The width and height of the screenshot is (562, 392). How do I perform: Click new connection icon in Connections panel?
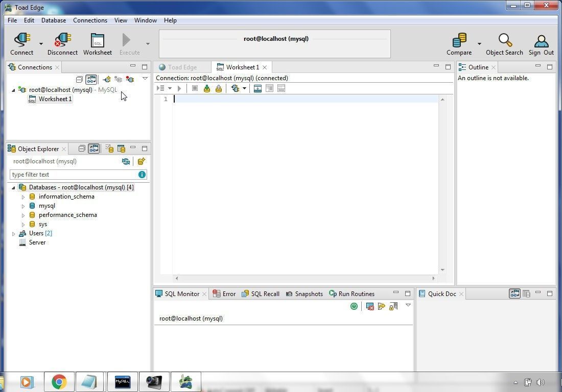click(106, 79)
